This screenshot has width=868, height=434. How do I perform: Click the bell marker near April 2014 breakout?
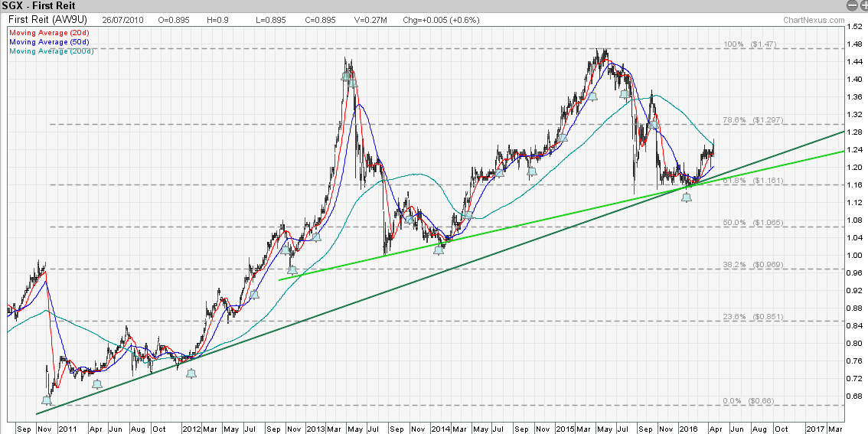click(468, 215)
